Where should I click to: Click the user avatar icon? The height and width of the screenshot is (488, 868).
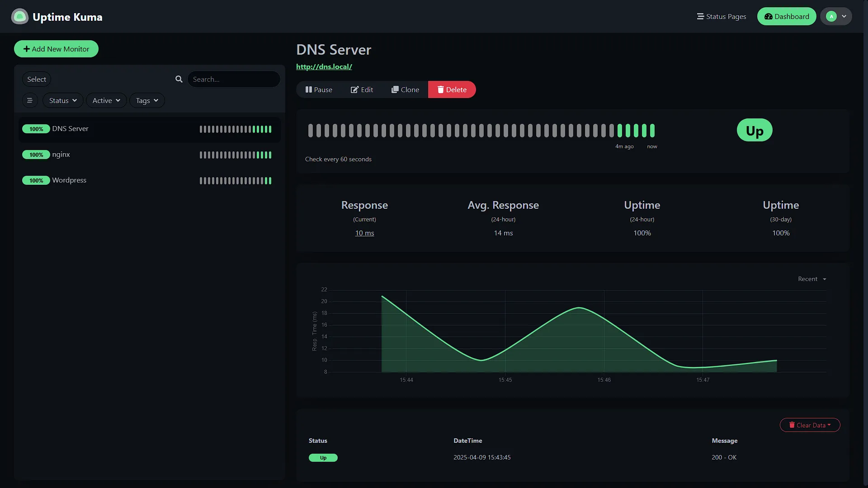pyautogui.click(x=831, y=16)
